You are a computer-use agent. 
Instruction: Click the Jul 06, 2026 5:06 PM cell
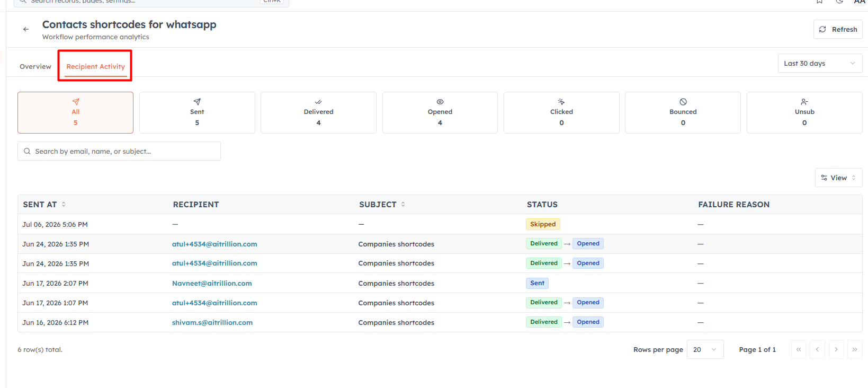[55, 224]
